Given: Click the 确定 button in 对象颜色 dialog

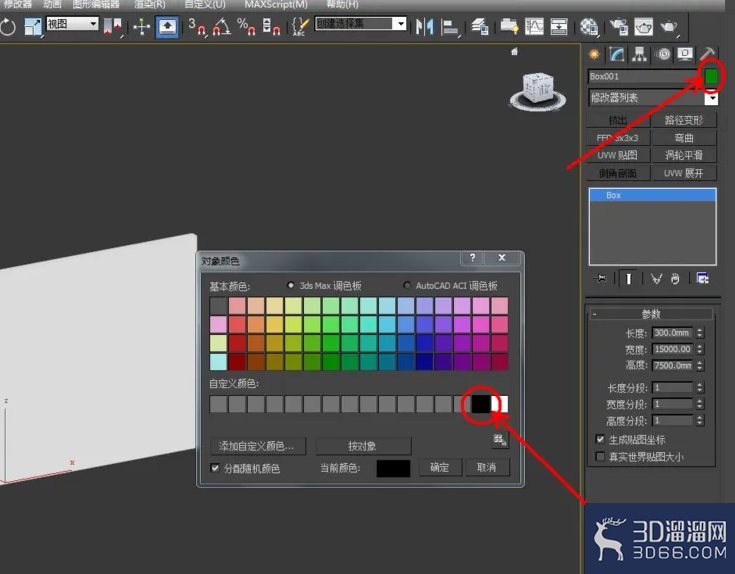Looking at the screenshot, I should 440,468.
